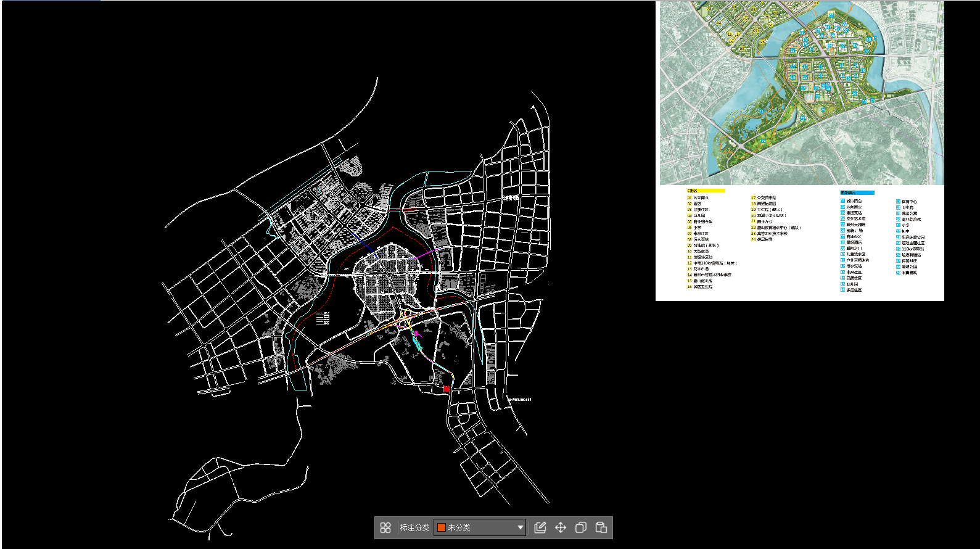Viewport: 980px width, 549px height.
Task: Click the copy icon in floating toolbar
Action: (x=580, y=527)
